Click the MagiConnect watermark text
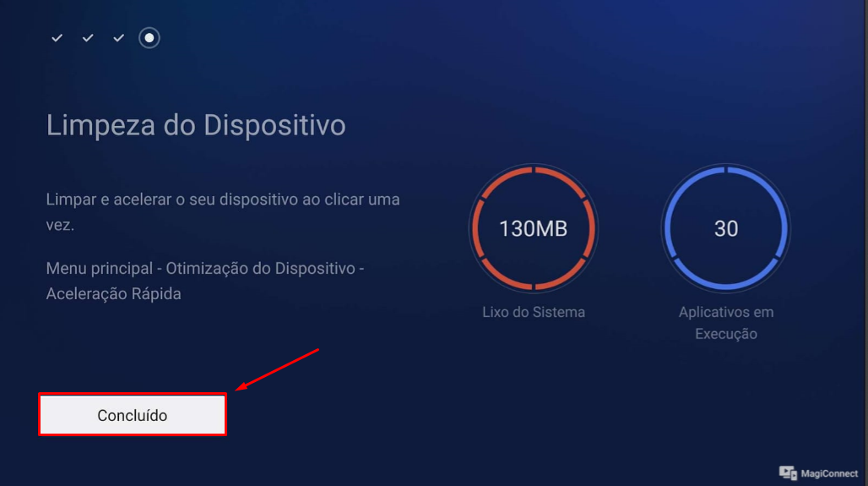This screenshot has height=486, width=868. (x=828, y=473)
